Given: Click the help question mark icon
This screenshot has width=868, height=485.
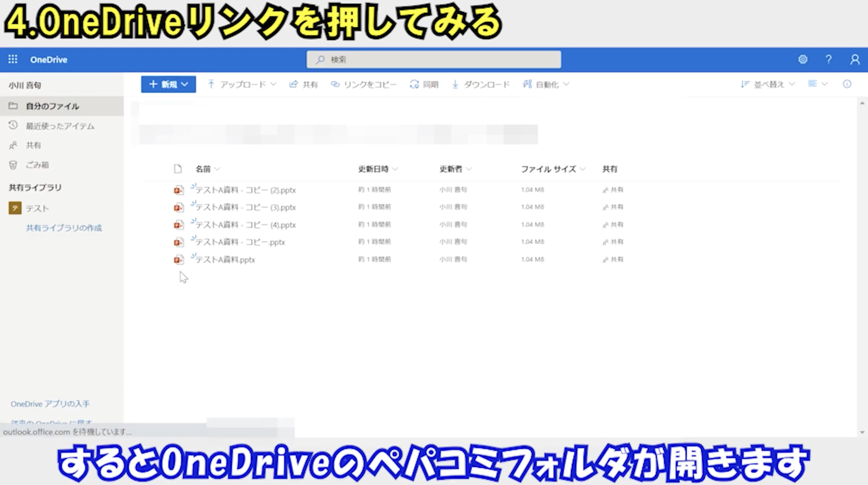Looking at the screenshot, I should click(x=828, y=59).
